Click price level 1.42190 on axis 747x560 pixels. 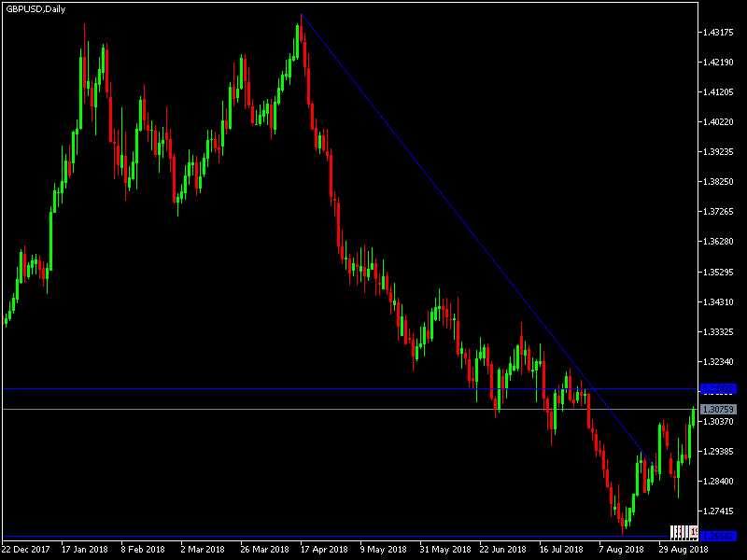(x=718, y=62)
